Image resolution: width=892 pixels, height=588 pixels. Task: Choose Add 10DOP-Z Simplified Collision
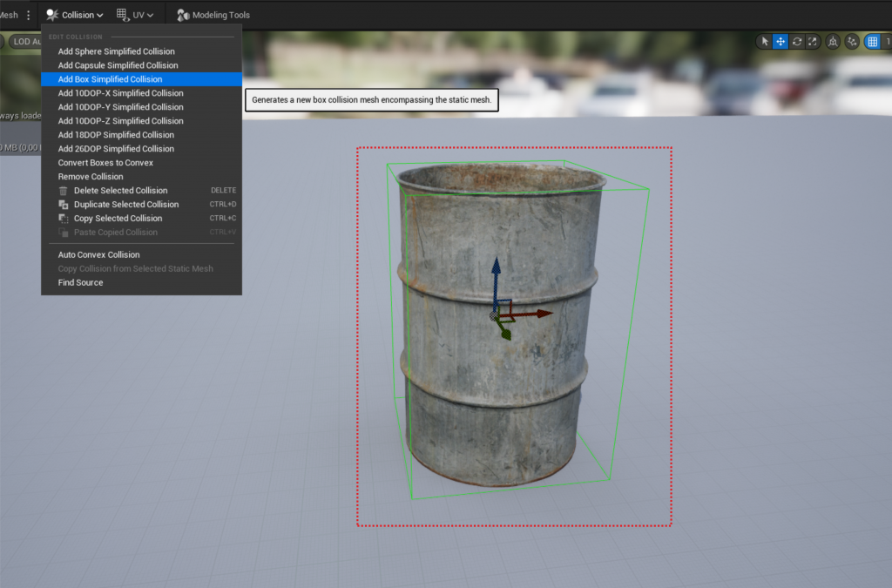point(142,121)
